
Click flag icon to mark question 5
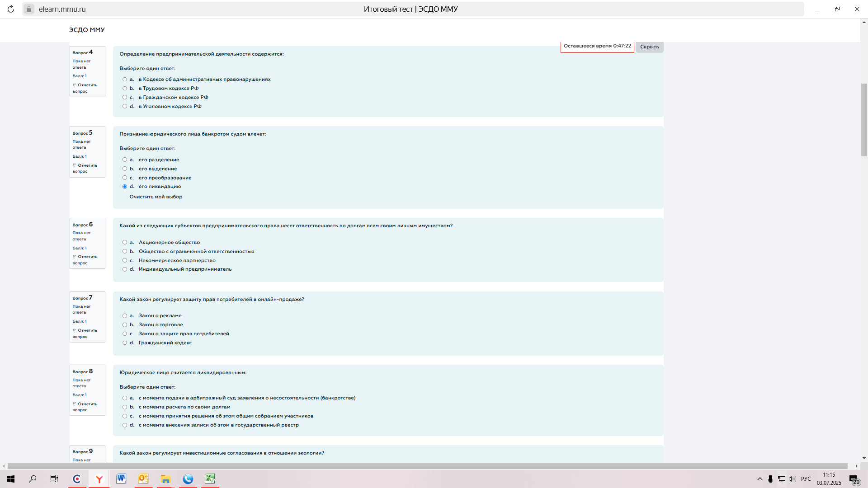[75, 165]
